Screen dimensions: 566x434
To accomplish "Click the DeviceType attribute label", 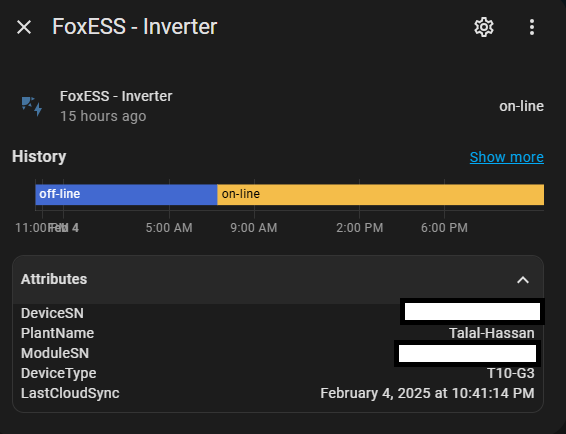I will (x=58, y=373).
